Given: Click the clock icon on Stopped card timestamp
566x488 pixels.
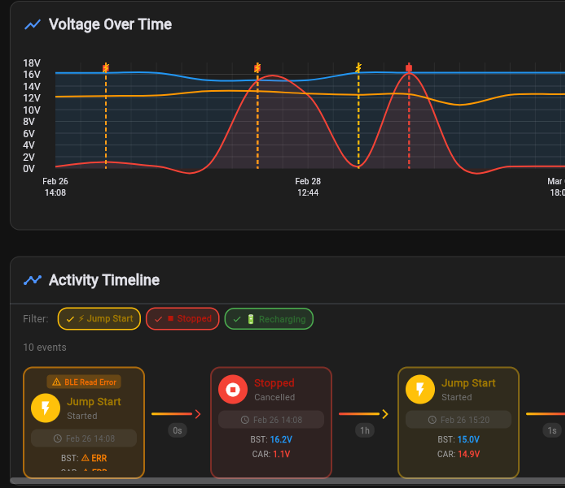Looking at the screenshot, I should (x=245, y=420).
